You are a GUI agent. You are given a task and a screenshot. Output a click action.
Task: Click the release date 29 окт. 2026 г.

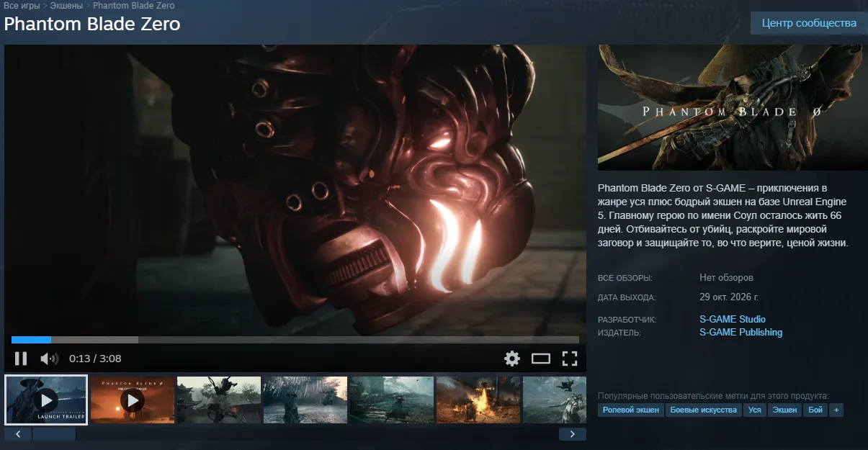(729, 297)
